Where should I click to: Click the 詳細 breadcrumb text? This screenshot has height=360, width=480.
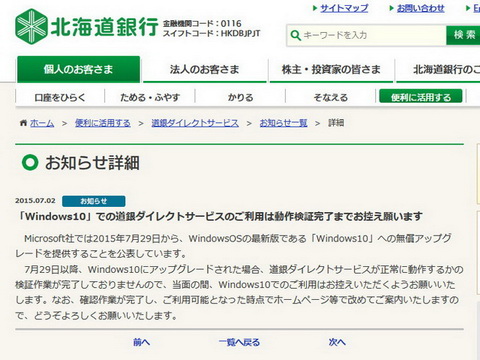[336, 123]
